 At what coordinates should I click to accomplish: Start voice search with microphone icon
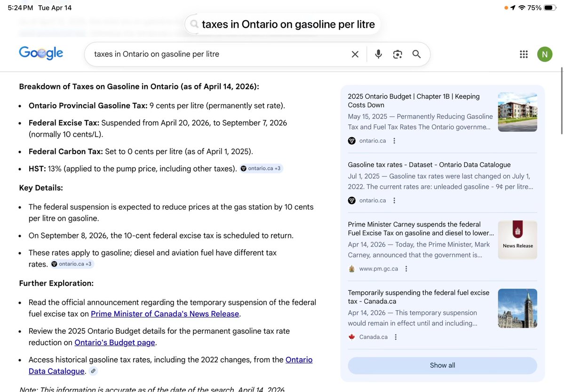pyautogui.click(x=378, y=54)
